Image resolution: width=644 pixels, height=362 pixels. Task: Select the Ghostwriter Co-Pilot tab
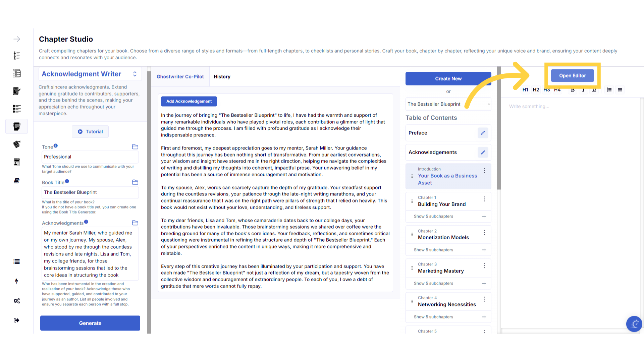pyautogui.click(x=180, y=77)
